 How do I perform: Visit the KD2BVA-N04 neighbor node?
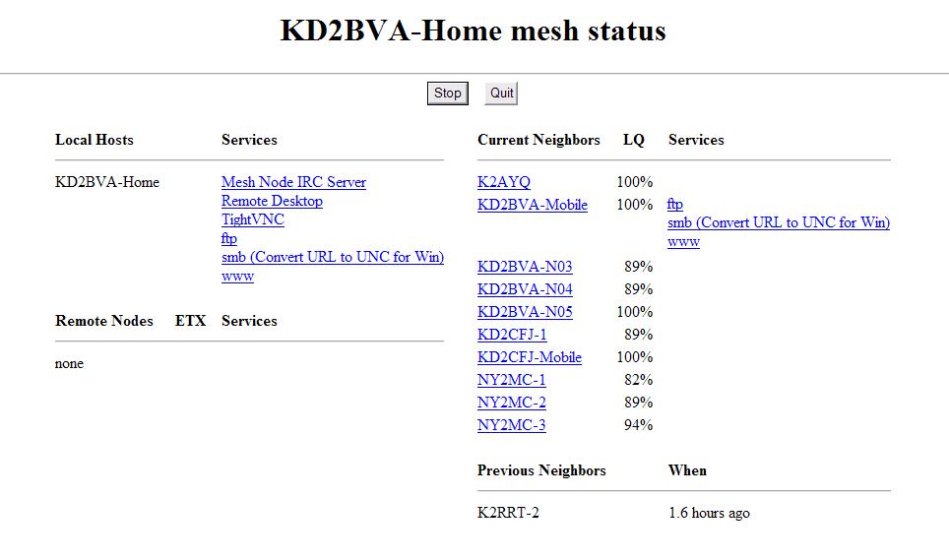(x=525, y=289)
